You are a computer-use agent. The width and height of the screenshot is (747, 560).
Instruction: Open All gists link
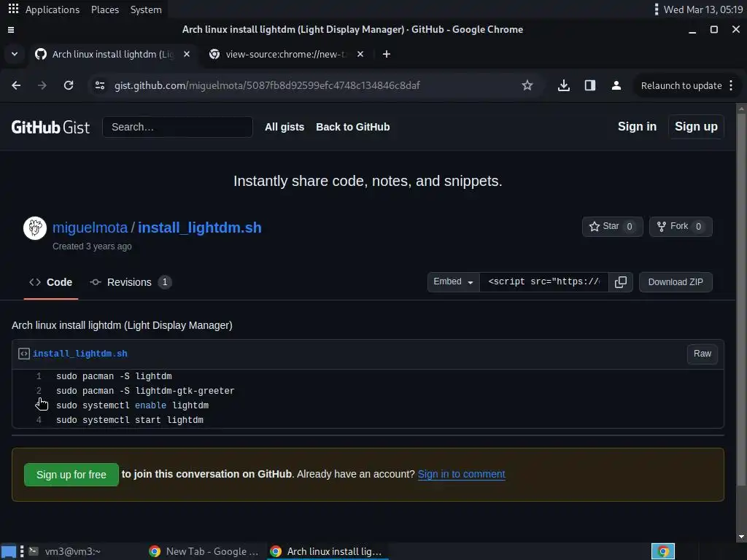(x=285, y=127)
